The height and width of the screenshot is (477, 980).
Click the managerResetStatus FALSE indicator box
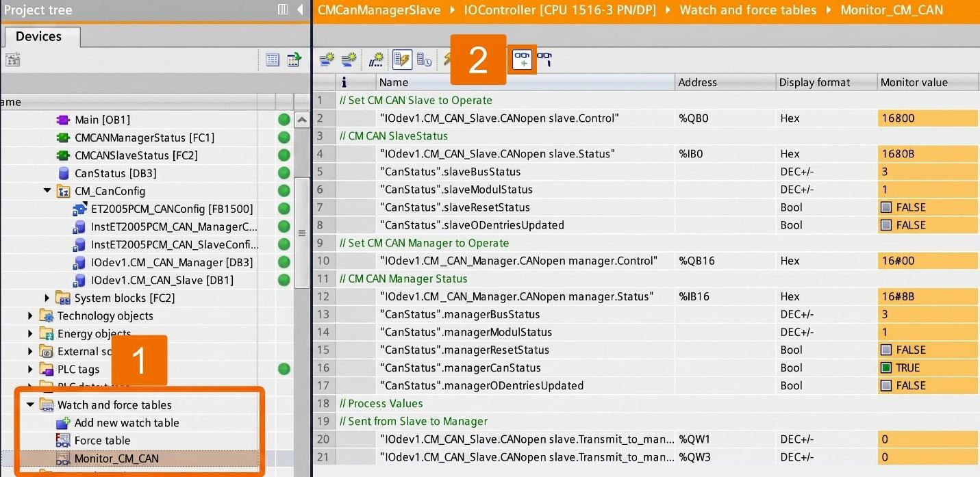(x=887, y=350)
